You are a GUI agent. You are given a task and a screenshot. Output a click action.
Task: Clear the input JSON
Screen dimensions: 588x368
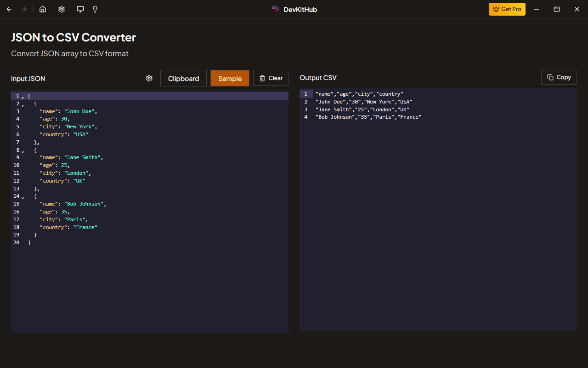coord(271,78)
